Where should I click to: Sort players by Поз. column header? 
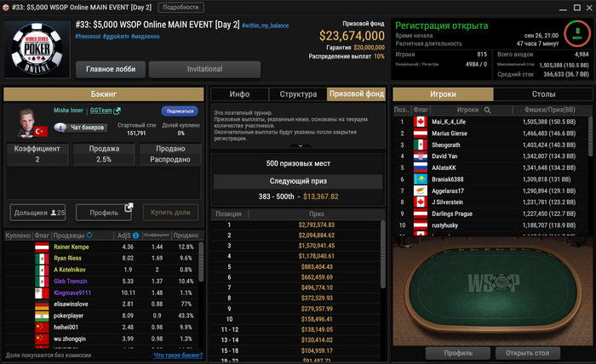(x=401, y=110)
